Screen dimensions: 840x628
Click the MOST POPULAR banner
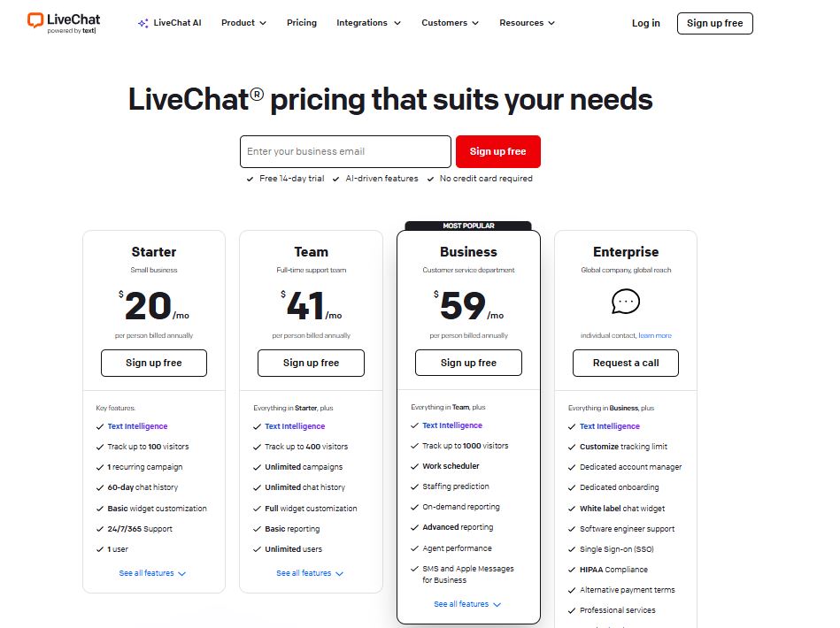click(x=467, y=225)
